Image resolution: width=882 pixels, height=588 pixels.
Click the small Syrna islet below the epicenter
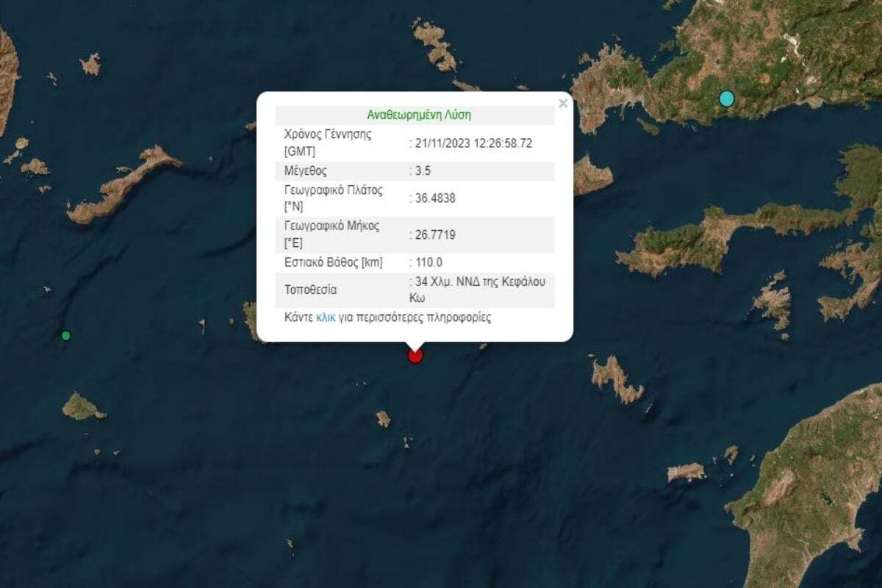(x=383, y=418)
